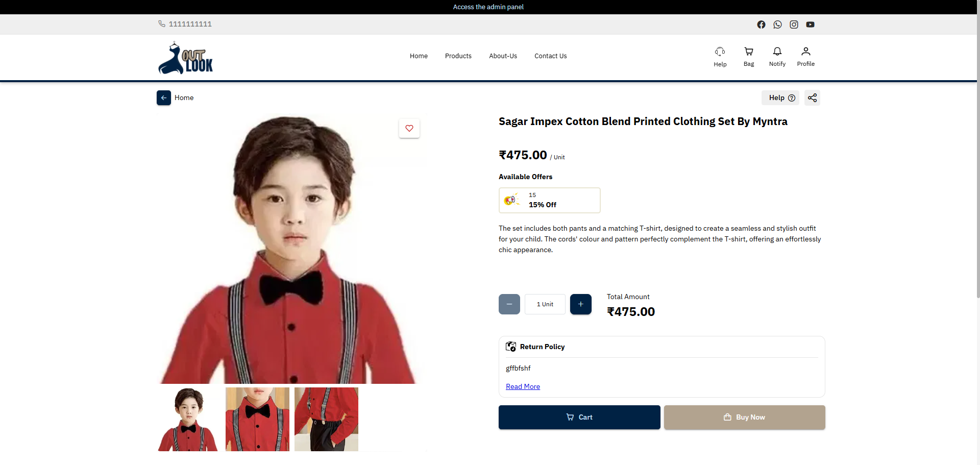This screenshot has height=465, width=980.
Task: Open the Products menu item
Action: pos(458,56)
